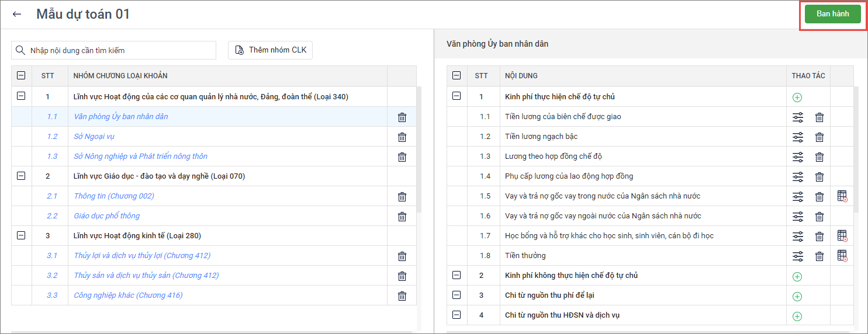This screenshot has height=334, width=868.
Task: Click the back arrow next to Mẫu dự toán 01
Action: pos(17,15)
